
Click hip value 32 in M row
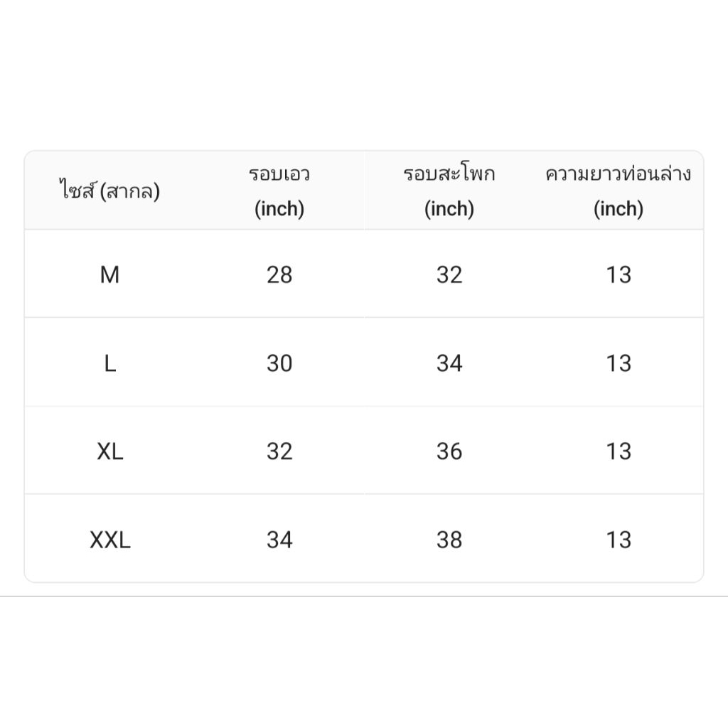point(449,274)
